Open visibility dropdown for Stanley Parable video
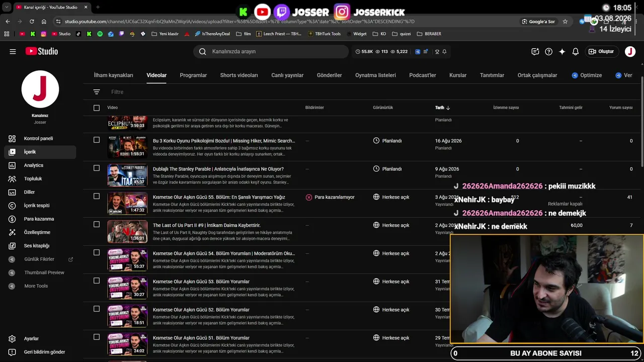 [x=387, y=169]
